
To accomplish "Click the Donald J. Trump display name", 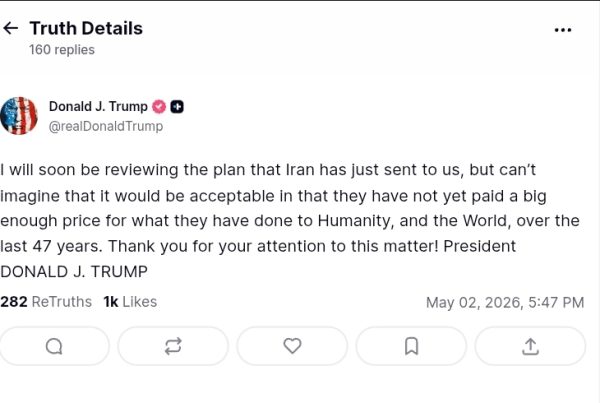I will [x=98, y=106].
